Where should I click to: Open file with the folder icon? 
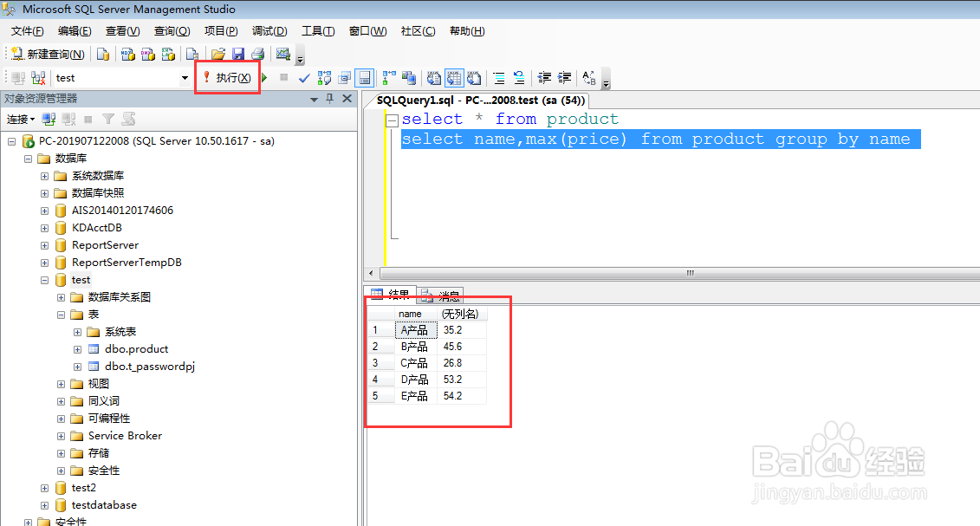[x=218, y=55]
